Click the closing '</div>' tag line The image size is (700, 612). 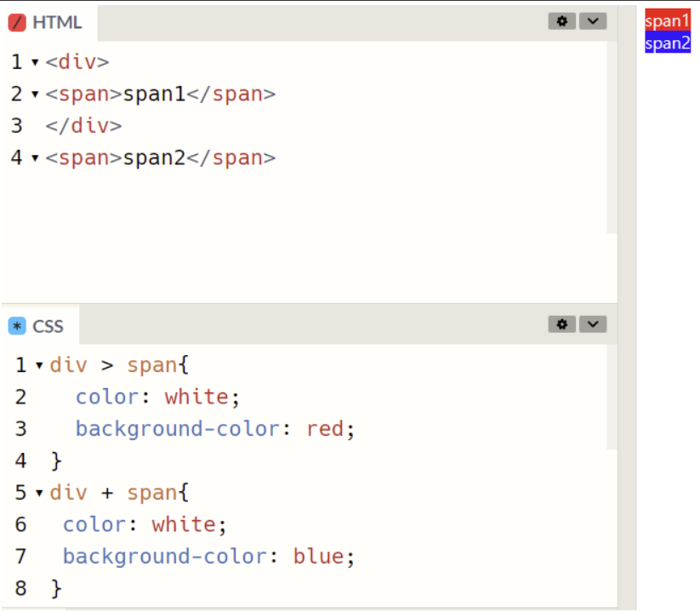click(x=83, y=126)
